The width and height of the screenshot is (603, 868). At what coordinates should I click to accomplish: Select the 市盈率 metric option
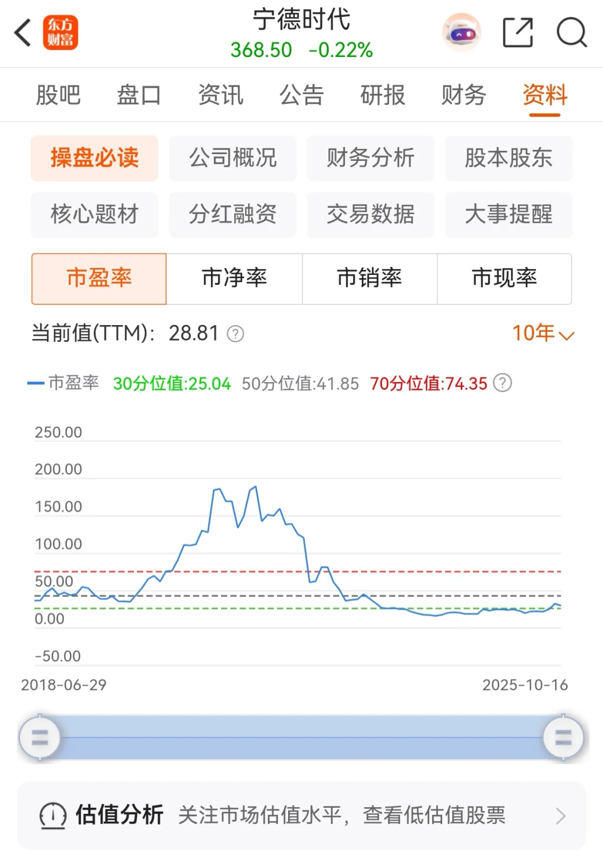99,279
